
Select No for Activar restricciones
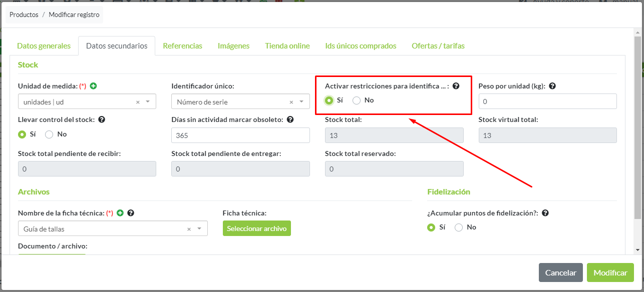pyautogui.click(x=357, y=100)
